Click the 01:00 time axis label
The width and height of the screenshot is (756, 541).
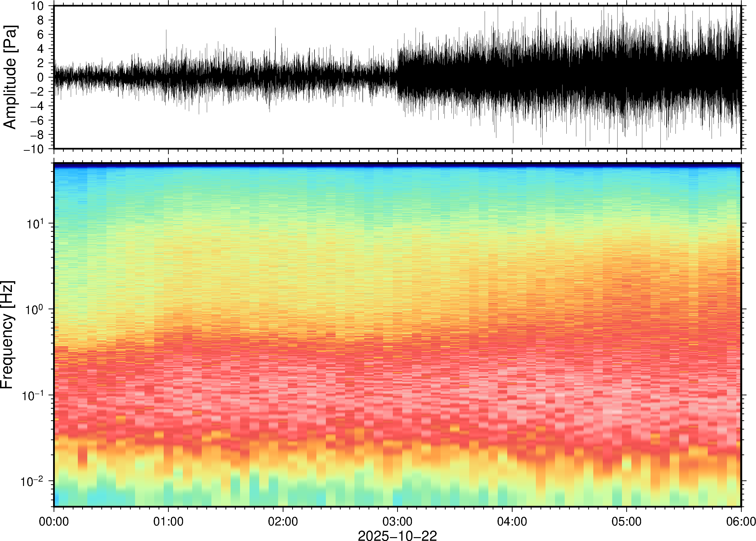(x=168, y=521)
